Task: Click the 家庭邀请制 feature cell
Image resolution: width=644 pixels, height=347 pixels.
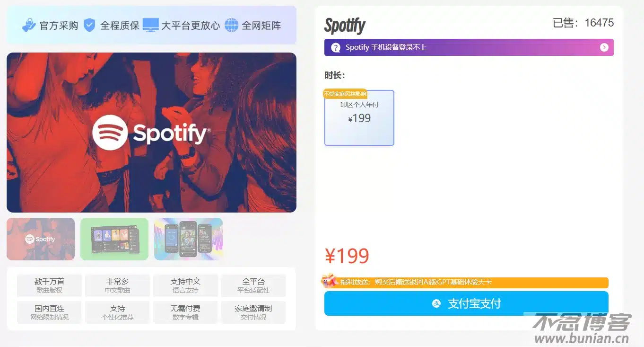Action: (x=253, y=311)
